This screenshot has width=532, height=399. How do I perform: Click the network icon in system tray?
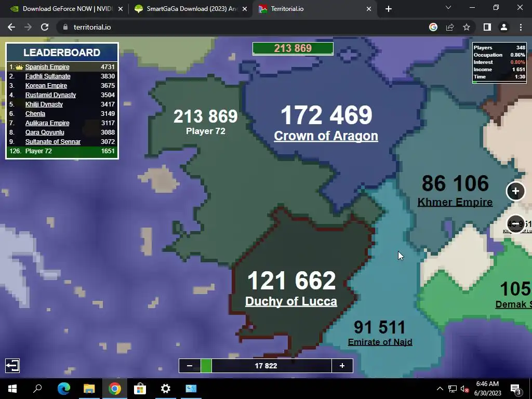(453, 389)
